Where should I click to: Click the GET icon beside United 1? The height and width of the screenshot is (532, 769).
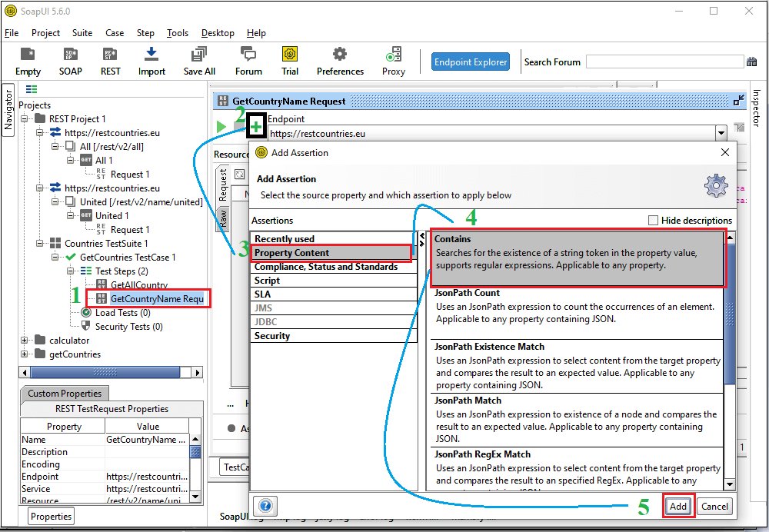point(86,215)
